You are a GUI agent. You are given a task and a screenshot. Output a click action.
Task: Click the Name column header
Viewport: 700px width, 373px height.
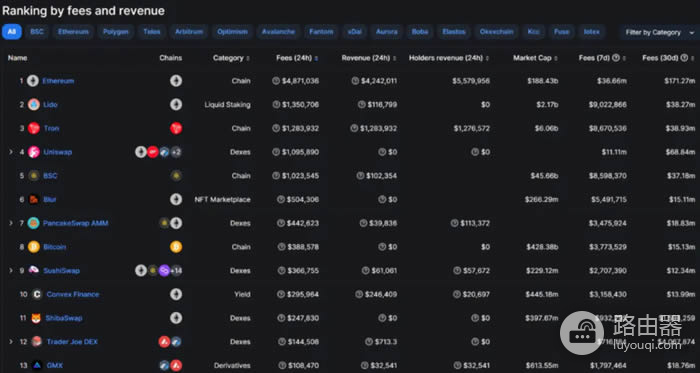point(17,58)
